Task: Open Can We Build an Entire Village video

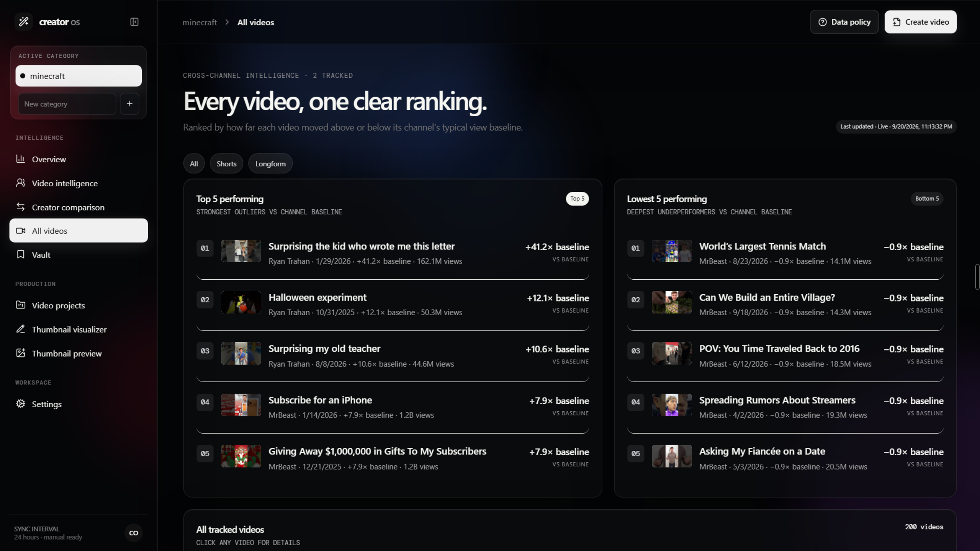Action: 785,305
